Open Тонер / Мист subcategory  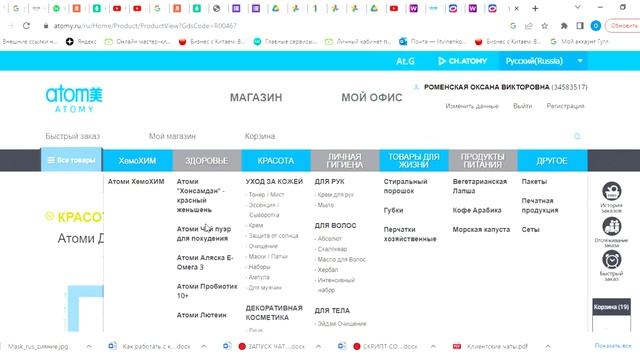(267, 195)
